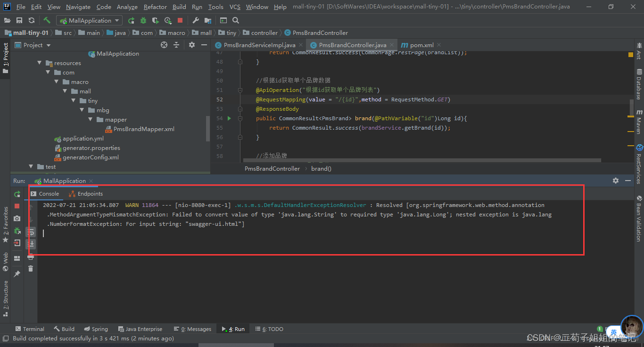644x347 pixels.
Task: Open the Java Enterprise tool window
Action: point(140,329)
